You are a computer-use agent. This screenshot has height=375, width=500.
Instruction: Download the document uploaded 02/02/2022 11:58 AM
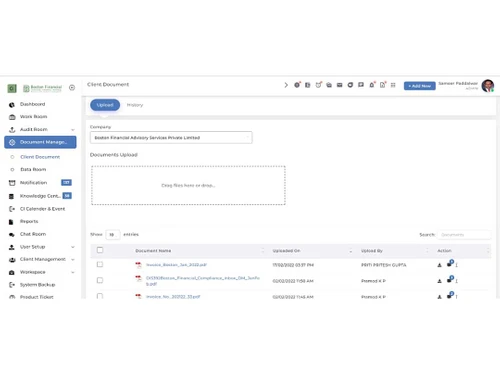(439, 281)
